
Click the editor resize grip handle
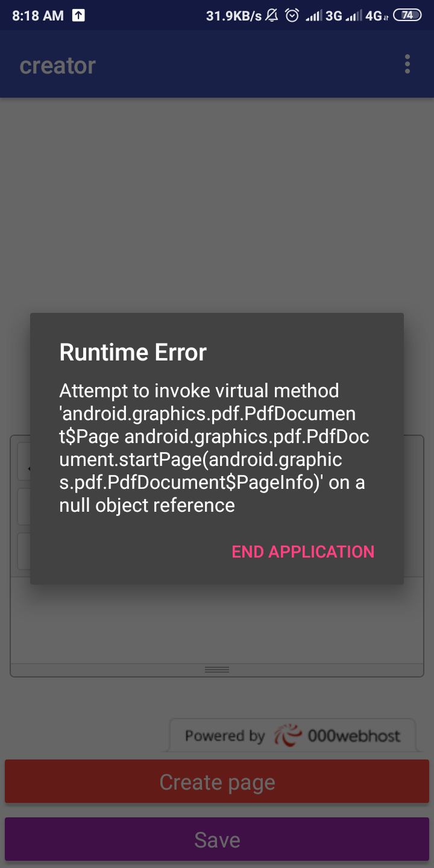[x=217, y=670]
